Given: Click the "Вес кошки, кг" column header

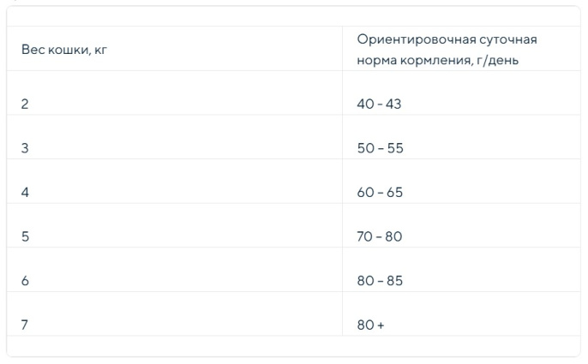Looking at the screenshot, I should click(x=63, y=51).
